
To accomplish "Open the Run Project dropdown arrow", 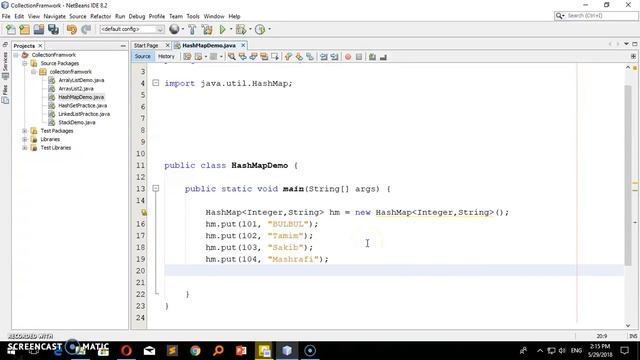I will click(x=231, y=29).
